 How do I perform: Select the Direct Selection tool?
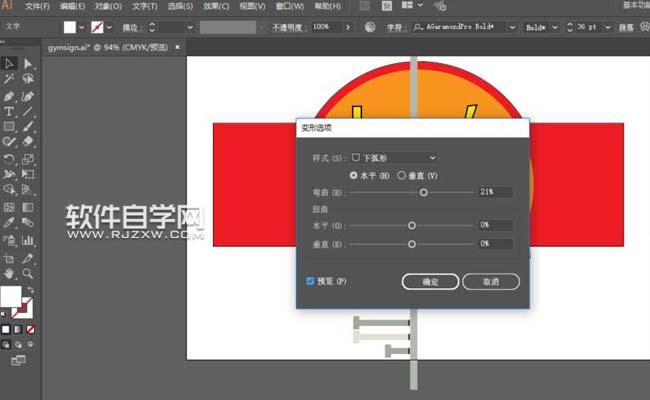28,64
